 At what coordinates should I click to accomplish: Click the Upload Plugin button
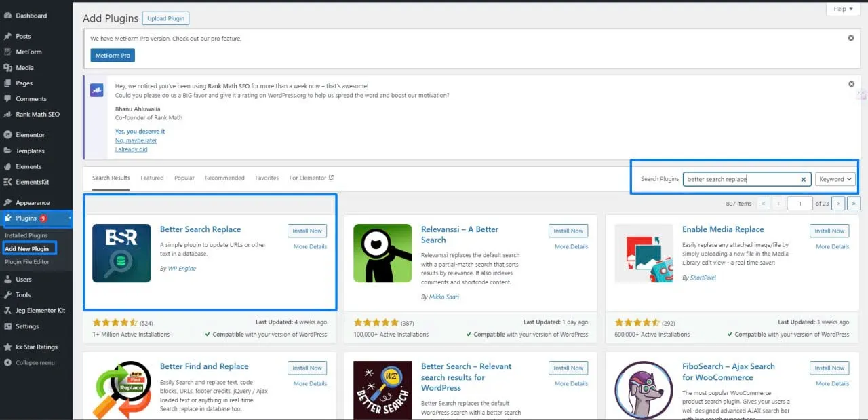[165, 18]
